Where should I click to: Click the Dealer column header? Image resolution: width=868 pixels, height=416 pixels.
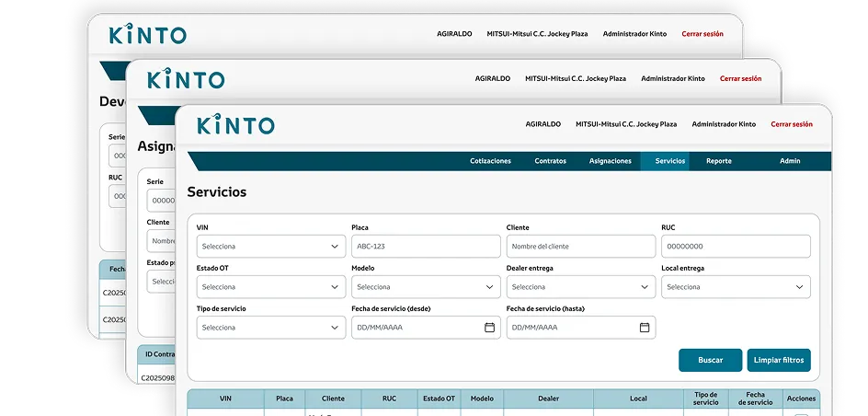point(549,399)
